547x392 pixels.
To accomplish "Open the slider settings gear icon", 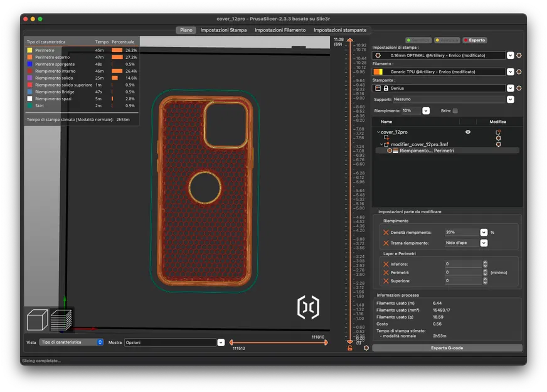I will coord(366,348).
